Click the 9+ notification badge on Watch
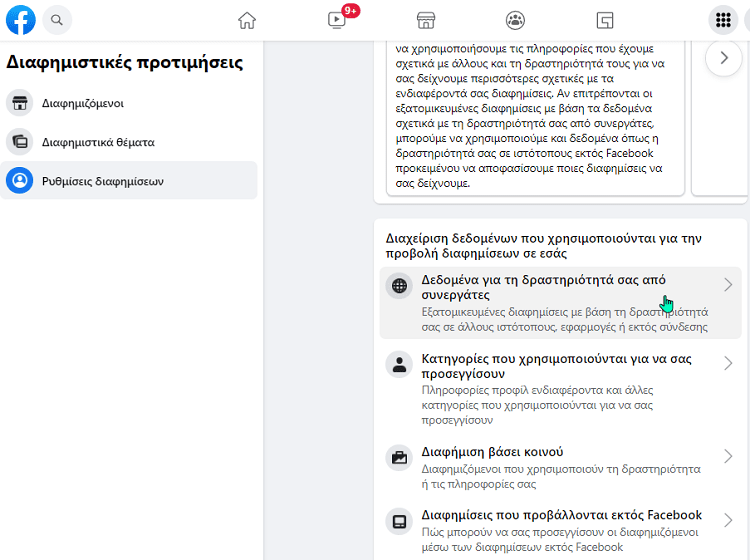Image resolution: width=750 pixels, height=560 pixels. [351, 11]
